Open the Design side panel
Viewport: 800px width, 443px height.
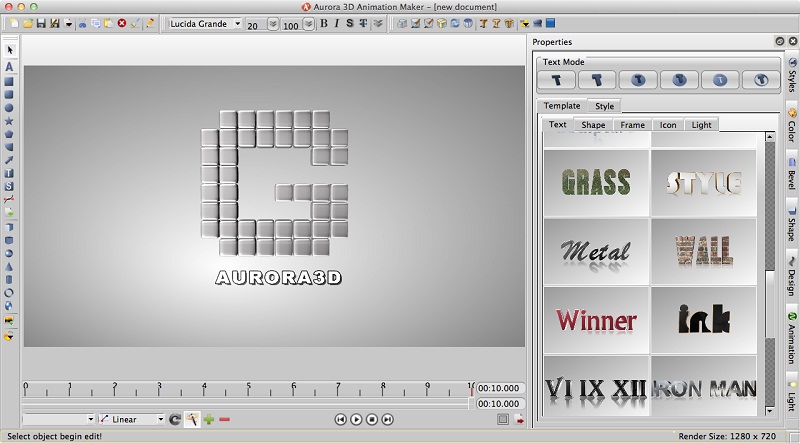click(x=792, y=276)
